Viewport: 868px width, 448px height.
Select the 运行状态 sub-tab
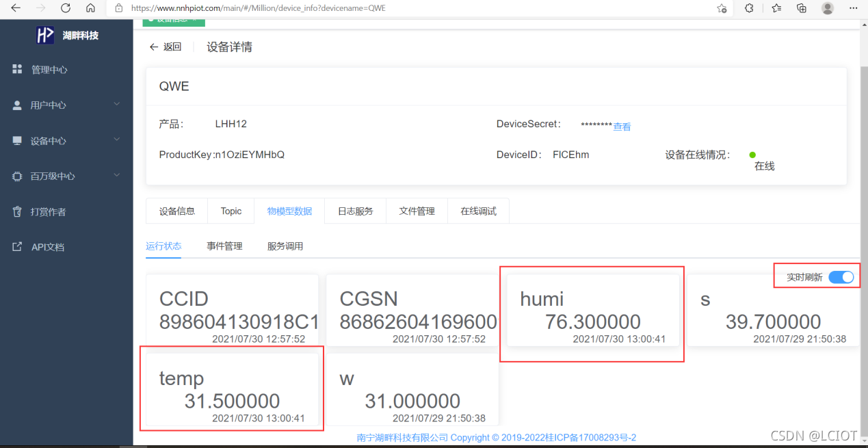[163, 246]
